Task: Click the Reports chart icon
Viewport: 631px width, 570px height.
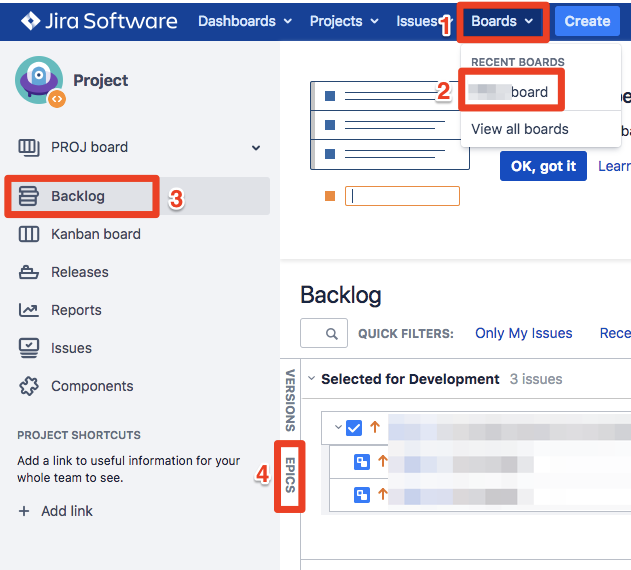Action: [x=29, y=310]
